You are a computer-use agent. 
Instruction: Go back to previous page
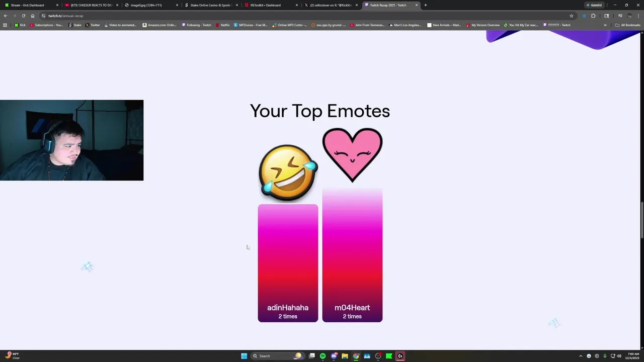(x=6, y=16)
